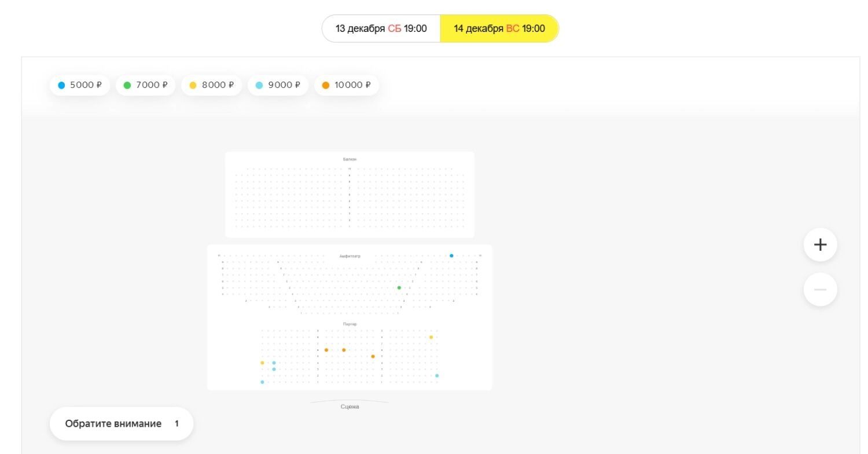Image resolution: width=868 pixels, height=454 pixels.
Task: Choose the yellow seat on Партер's left edge
Action: pos(262,363)
